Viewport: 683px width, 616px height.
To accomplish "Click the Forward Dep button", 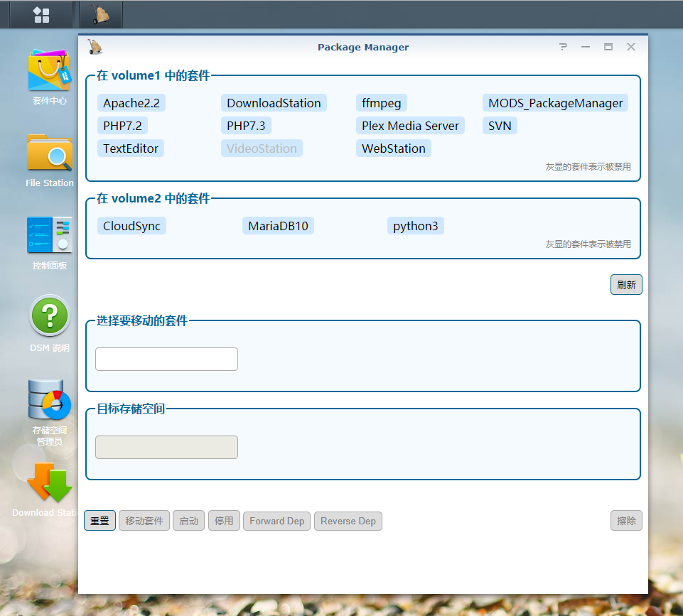I will (276, 521).
